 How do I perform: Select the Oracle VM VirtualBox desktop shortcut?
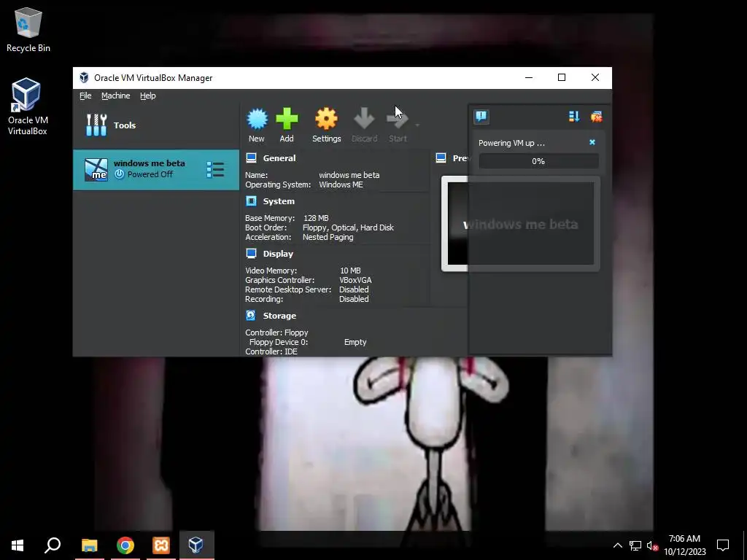[28, 106]
